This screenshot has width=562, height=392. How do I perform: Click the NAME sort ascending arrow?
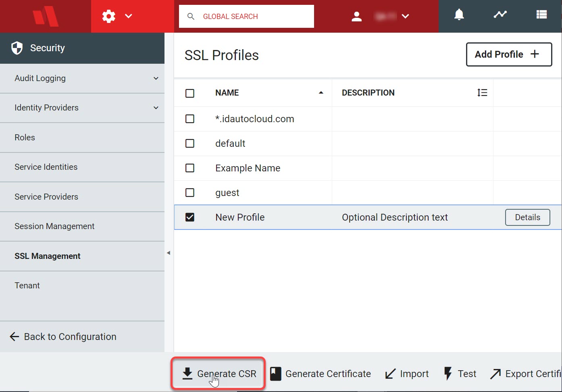[321, 93]
